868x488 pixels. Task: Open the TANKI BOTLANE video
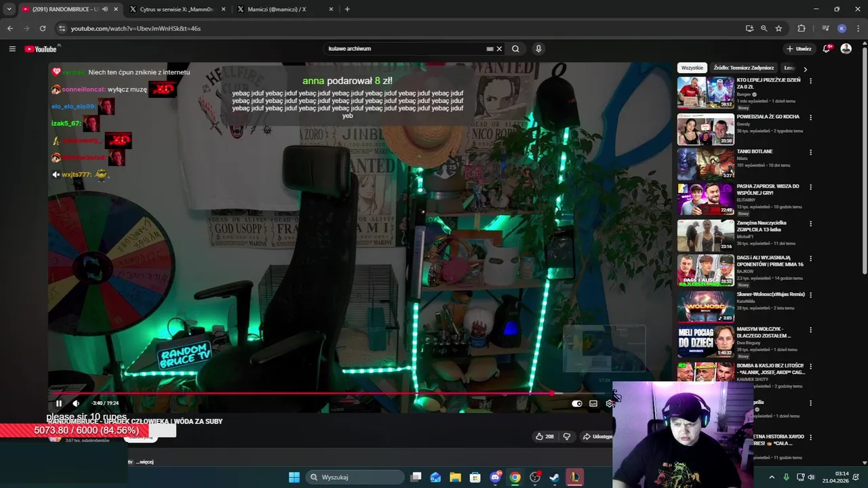click(705, 163)
